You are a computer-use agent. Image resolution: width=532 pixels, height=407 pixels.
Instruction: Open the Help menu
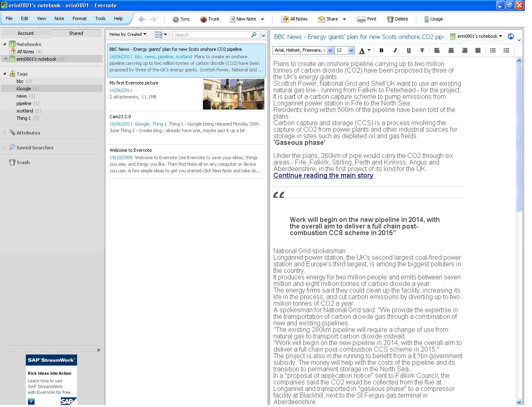(118, 18)
